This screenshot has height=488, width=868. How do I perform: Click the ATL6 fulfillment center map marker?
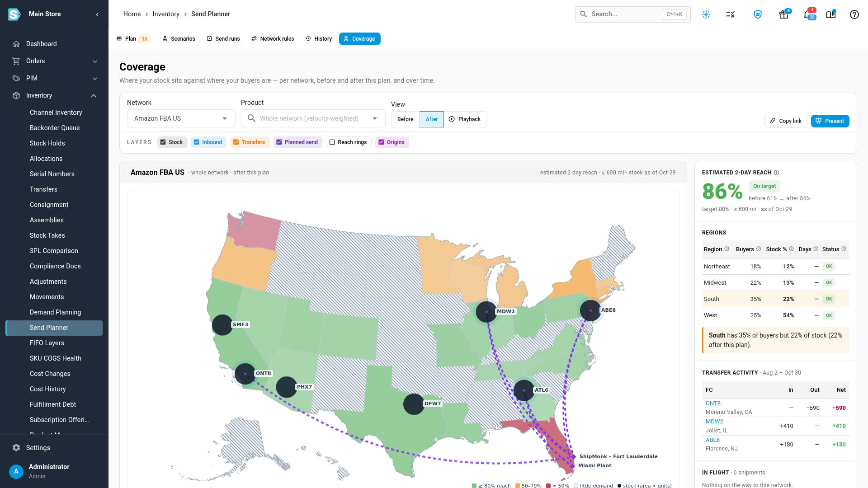[x=524, y=390]
